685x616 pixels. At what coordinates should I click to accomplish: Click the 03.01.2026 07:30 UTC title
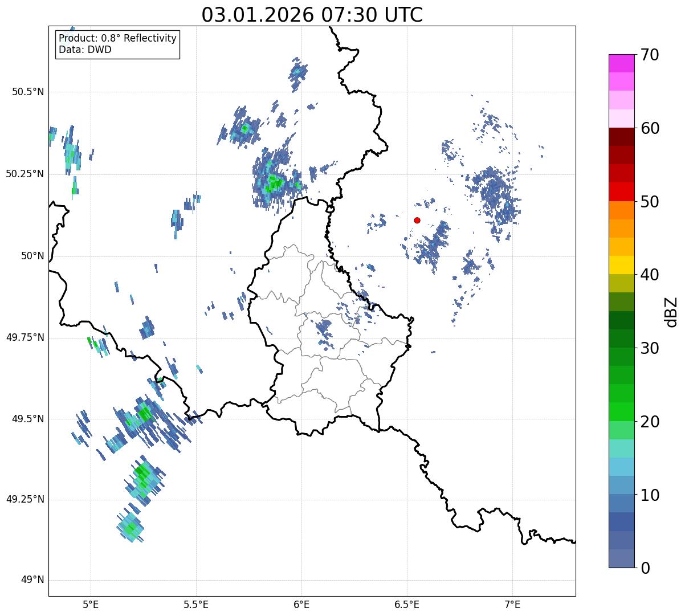coord(312,15)
